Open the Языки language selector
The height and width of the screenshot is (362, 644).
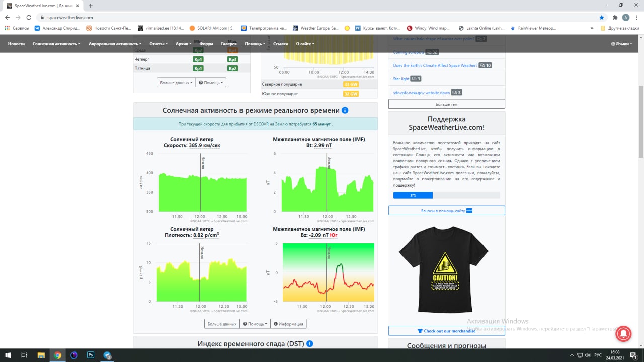coord(622,44)
